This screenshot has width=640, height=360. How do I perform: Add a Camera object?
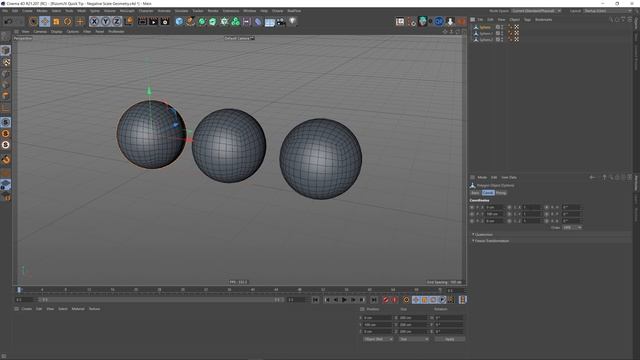(x=281, y=22)
